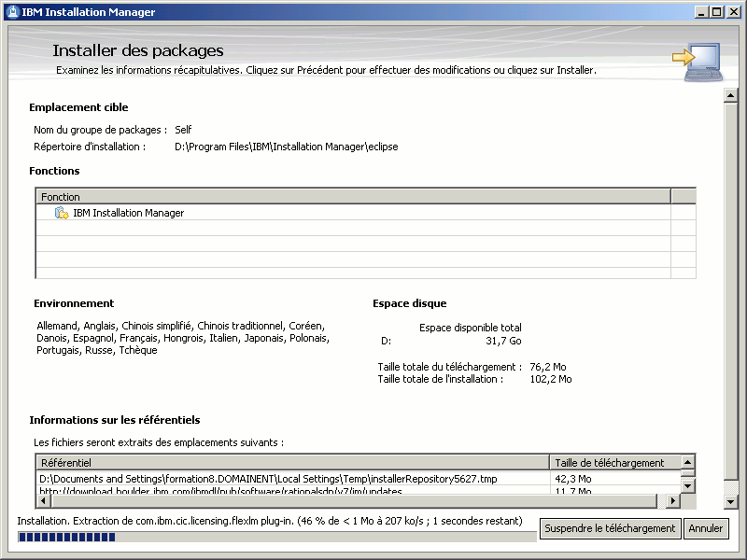Click the 'Self' package group name
747x560 pixels.
coord(183,130)
